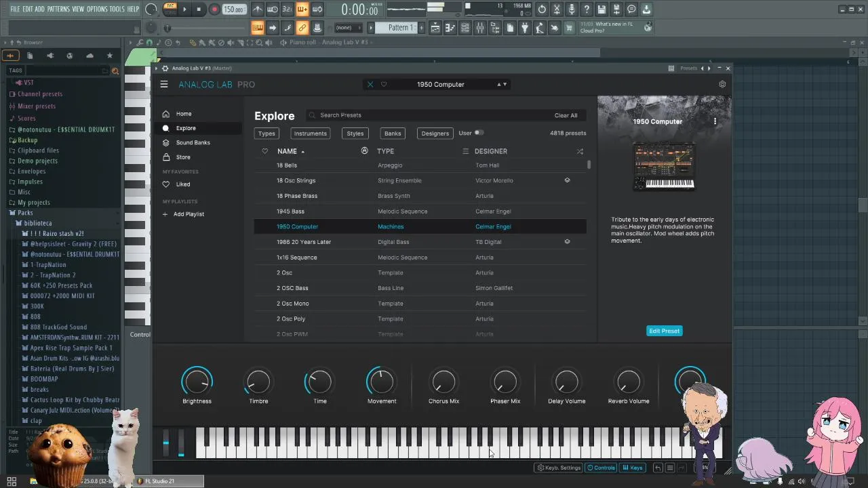Toggle the typing keyboard to piano button
The height and width of the screenshot is (488, 868).
click(257, 28)
